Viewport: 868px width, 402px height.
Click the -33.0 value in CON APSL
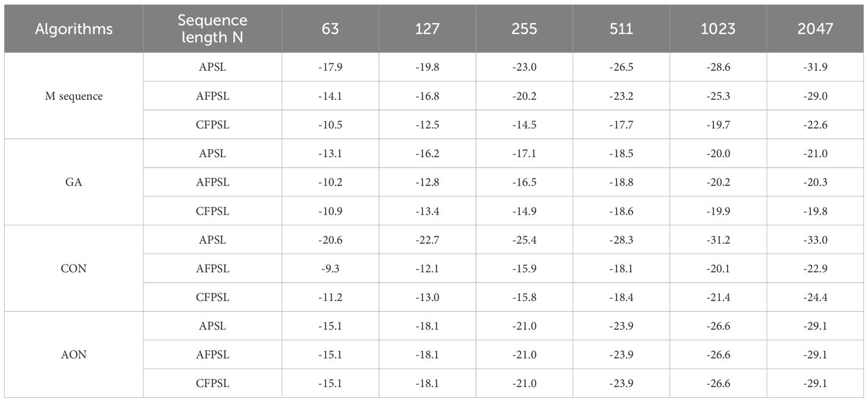coord(814,240)
